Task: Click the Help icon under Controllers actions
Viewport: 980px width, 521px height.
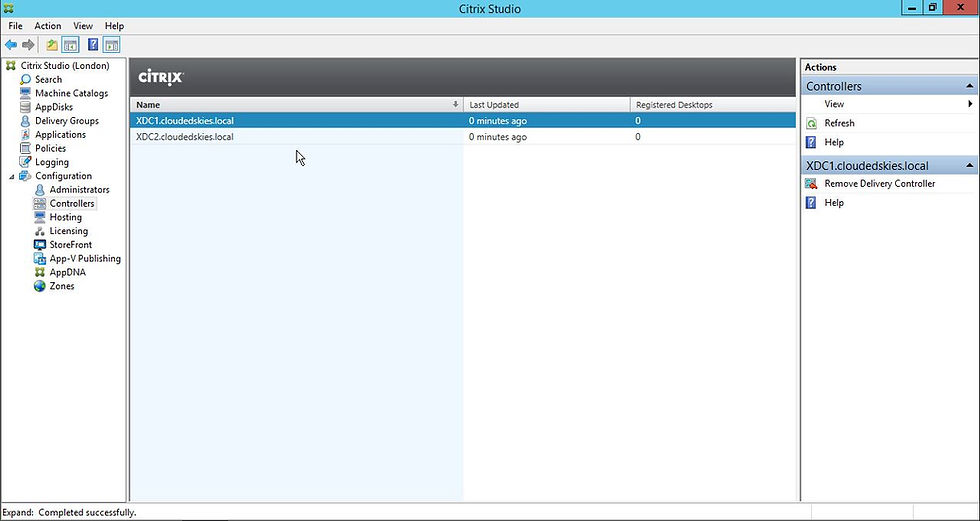Action: click(x=811, y=142)
